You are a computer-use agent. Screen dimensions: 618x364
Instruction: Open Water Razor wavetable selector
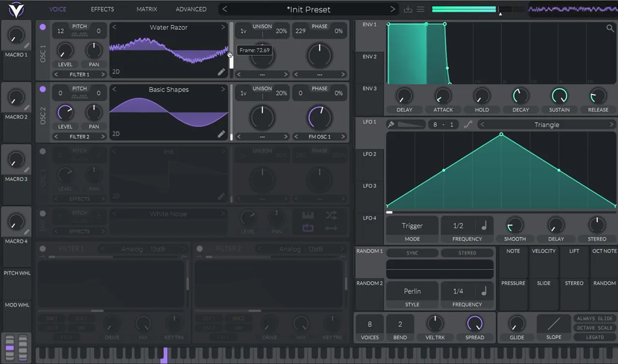coord(169,28)
